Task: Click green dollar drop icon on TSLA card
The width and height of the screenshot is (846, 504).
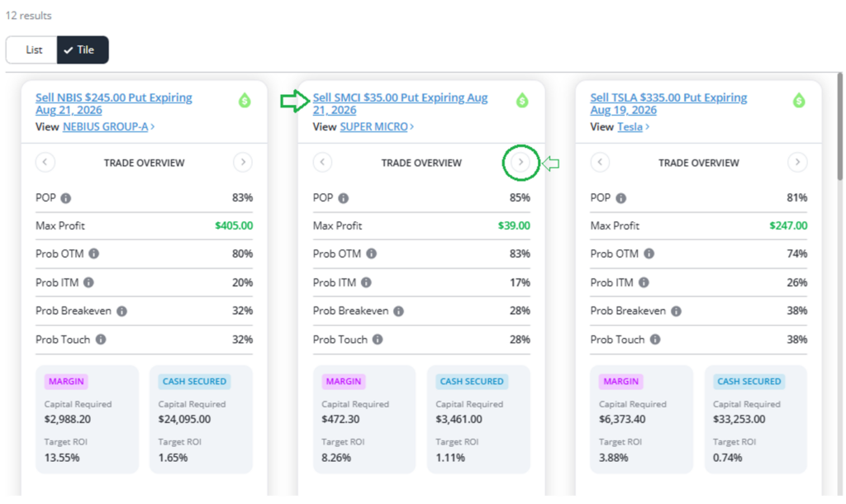Action: tap(799, 100)
